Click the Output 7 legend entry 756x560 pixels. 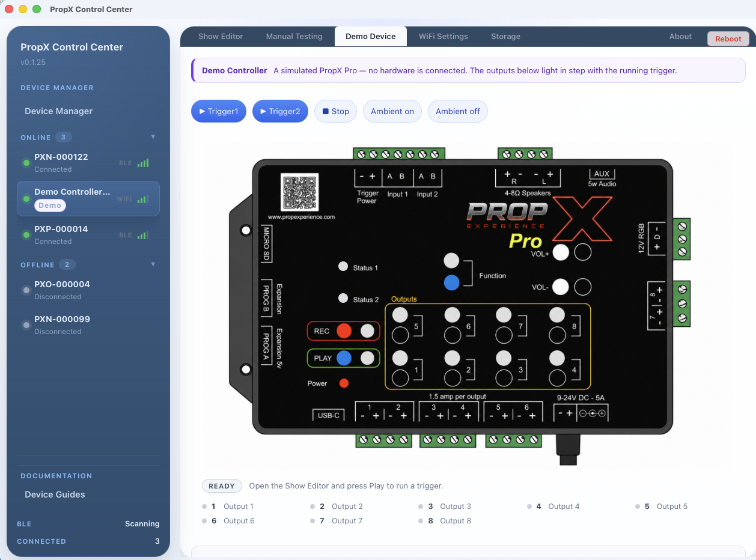point(337,521)
